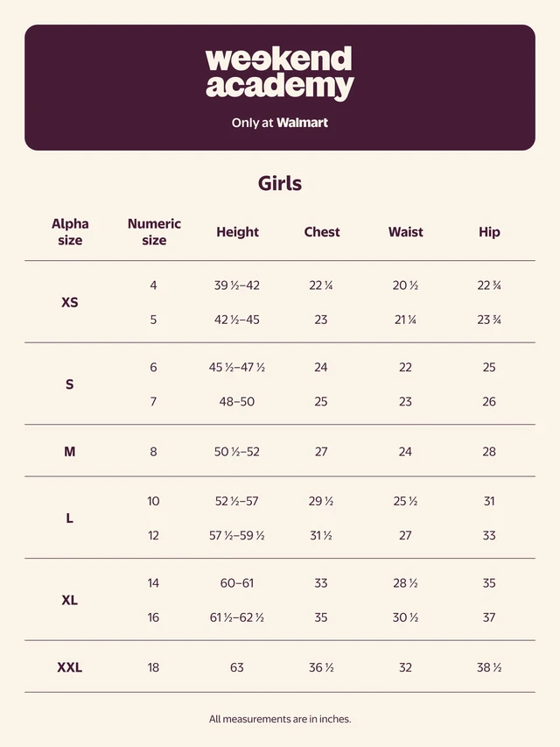
Task: Click the Hip column header
Action: click(489, 232)
